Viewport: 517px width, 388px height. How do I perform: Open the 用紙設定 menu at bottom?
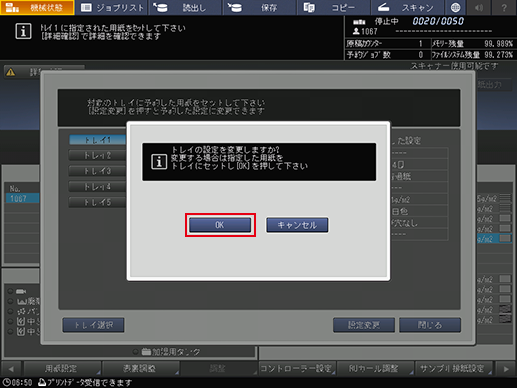click(x=62, y=369)
